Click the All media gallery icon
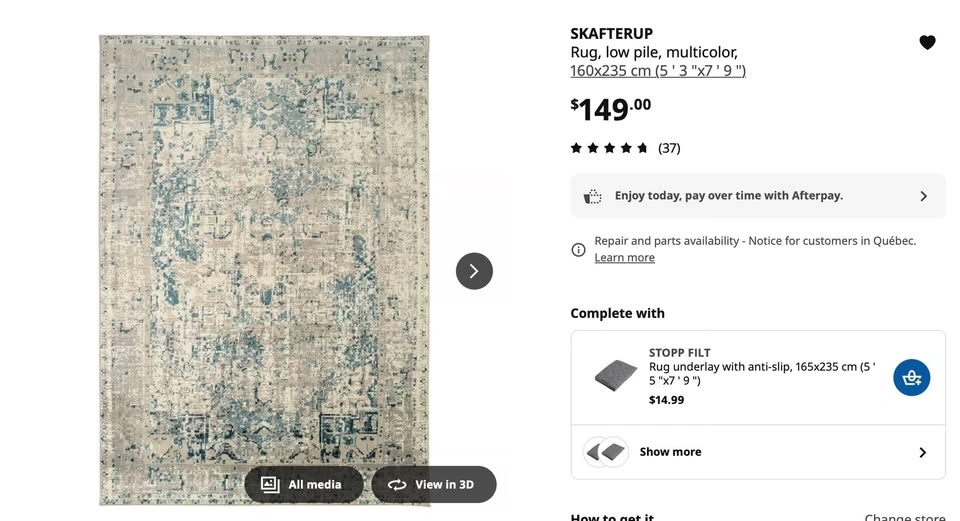 270,484
